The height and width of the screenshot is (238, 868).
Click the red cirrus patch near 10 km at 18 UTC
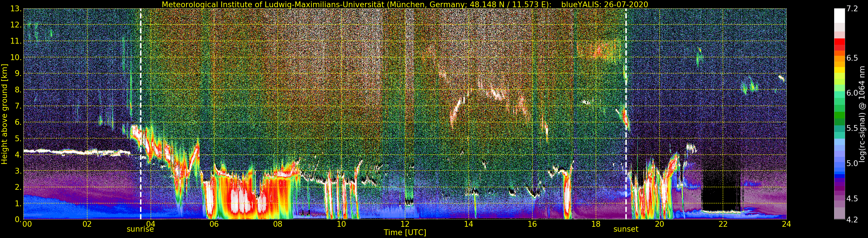click(599, 51)
